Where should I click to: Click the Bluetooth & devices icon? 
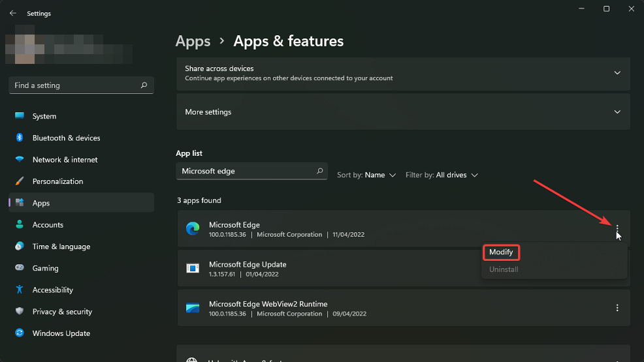(x=20, y=138)
